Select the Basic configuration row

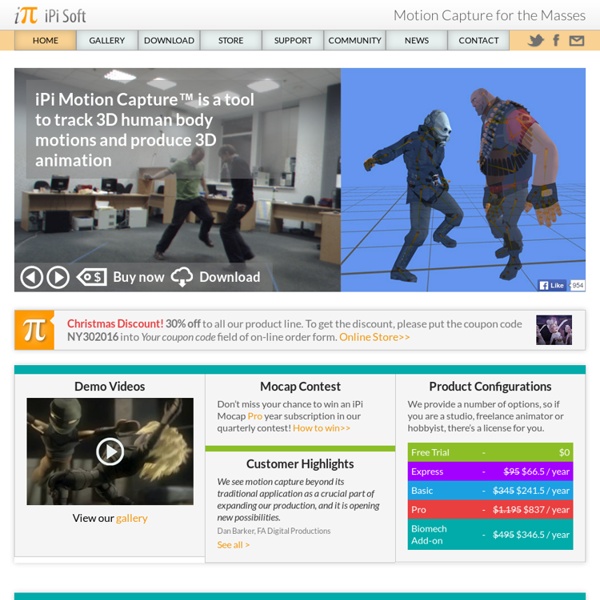[490, 491]
